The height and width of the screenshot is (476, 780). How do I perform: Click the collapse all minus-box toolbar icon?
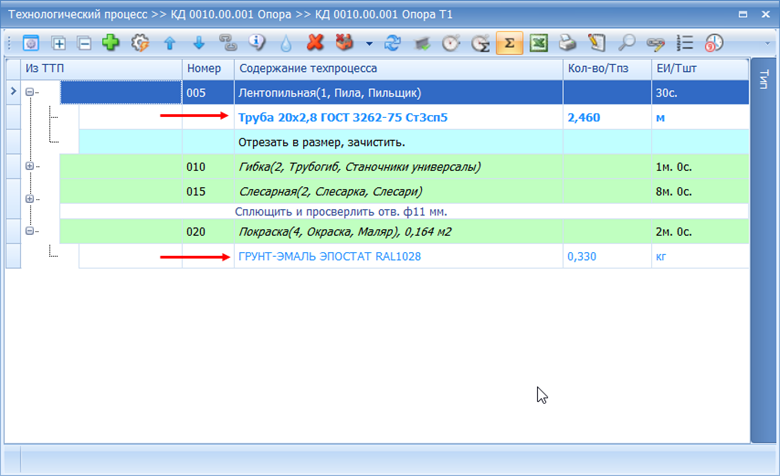(x=84, y=43)
